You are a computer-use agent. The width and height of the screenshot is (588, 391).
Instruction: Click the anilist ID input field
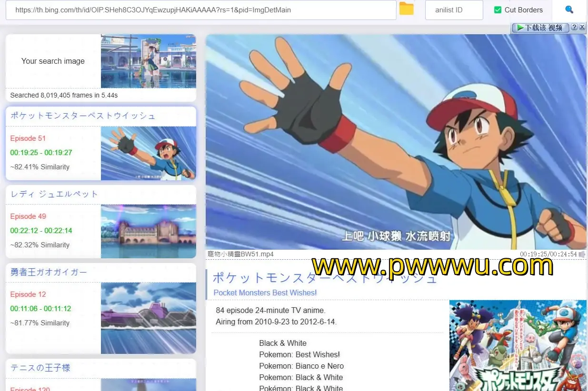click(454, 10)
